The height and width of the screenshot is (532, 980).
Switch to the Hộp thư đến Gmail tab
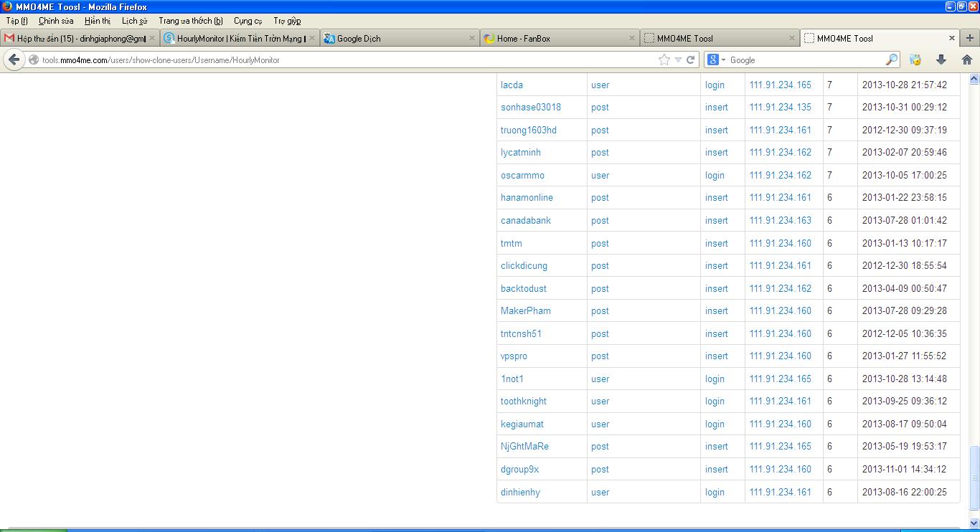pyautogui.click(x=80, y=38)
